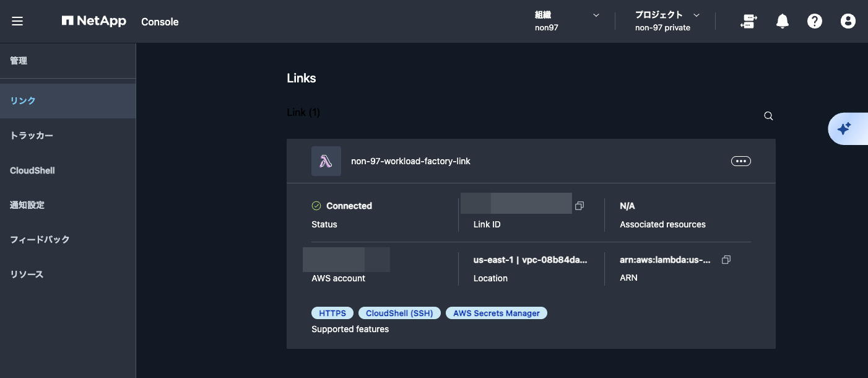Click the CloudShell (SSH) feature tag

[399, 313]
